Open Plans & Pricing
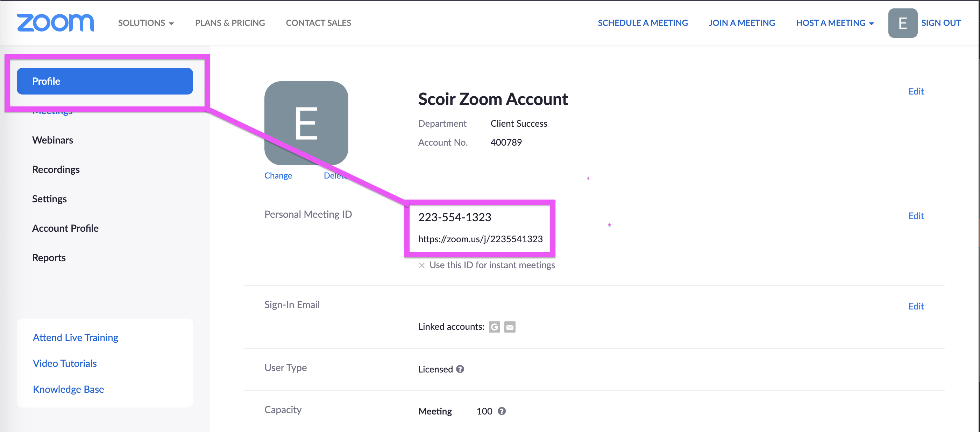This screenshot has height=432, width=980. pos(230,23)
